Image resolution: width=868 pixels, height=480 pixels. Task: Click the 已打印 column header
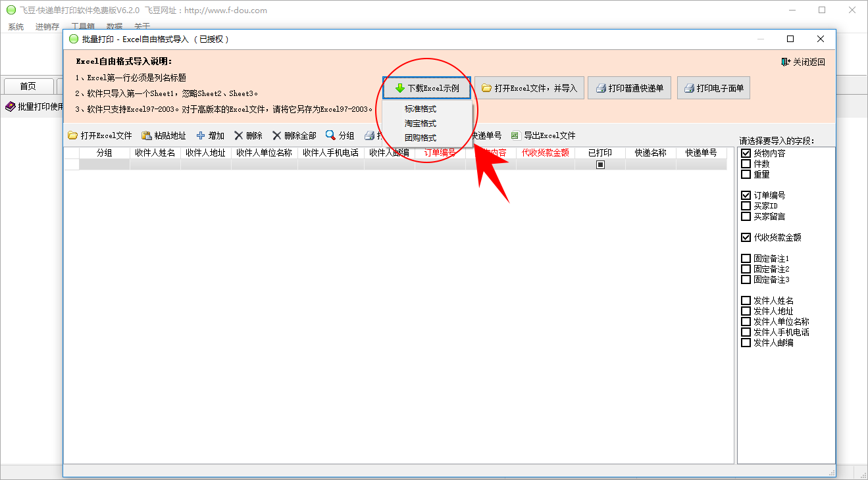coord(600,153)
